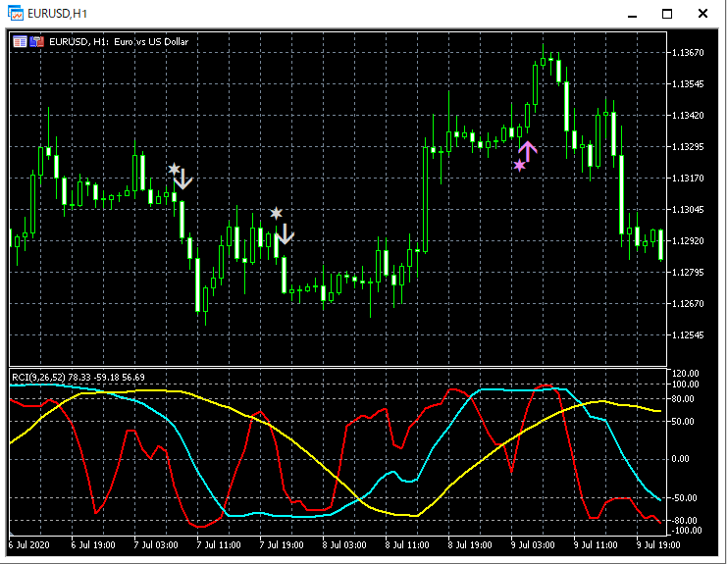Click the '9 Jul 03:00' time label
The image size is (728, 564).
click(x=533, y=544)
